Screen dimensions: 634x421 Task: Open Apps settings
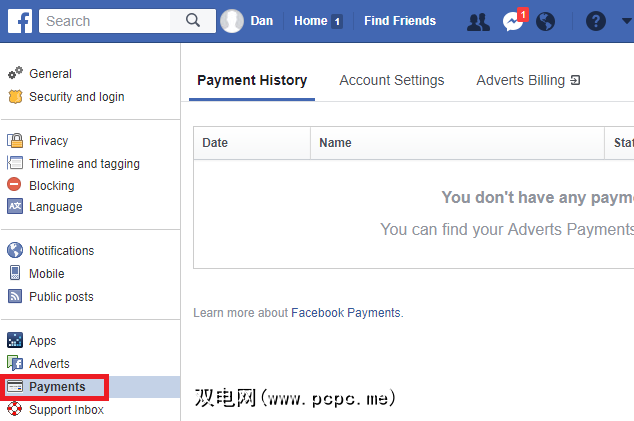coord(42,341)
